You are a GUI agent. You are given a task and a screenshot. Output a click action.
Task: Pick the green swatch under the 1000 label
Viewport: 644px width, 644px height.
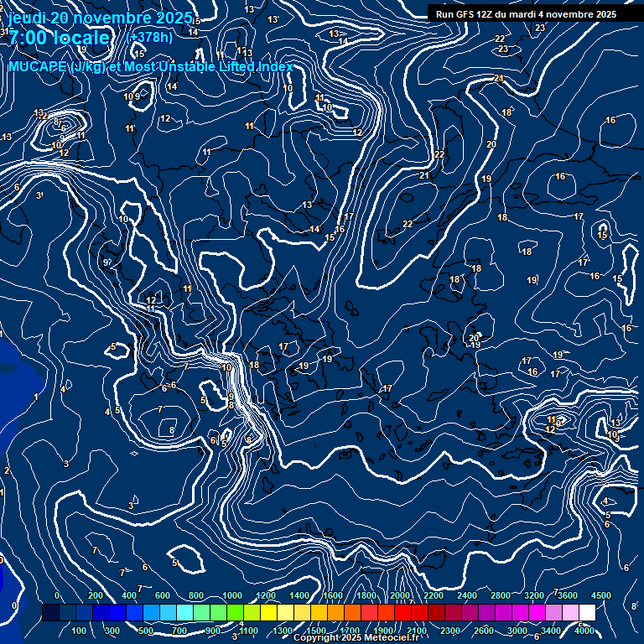[x=233, y=614]
